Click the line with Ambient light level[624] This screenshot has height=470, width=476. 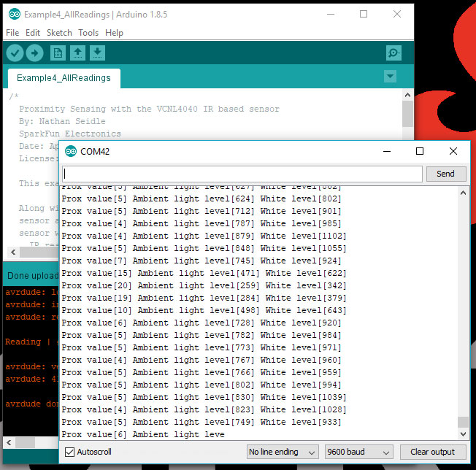[x=201, y=199]
